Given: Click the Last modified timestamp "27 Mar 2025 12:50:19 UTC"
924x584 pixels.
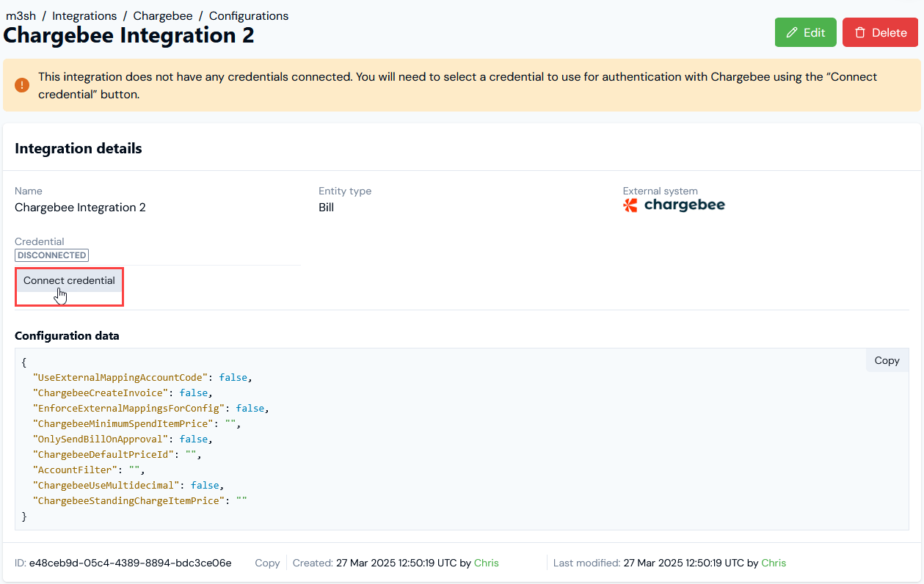Looking at the screenshot, I should coord(684,563).
